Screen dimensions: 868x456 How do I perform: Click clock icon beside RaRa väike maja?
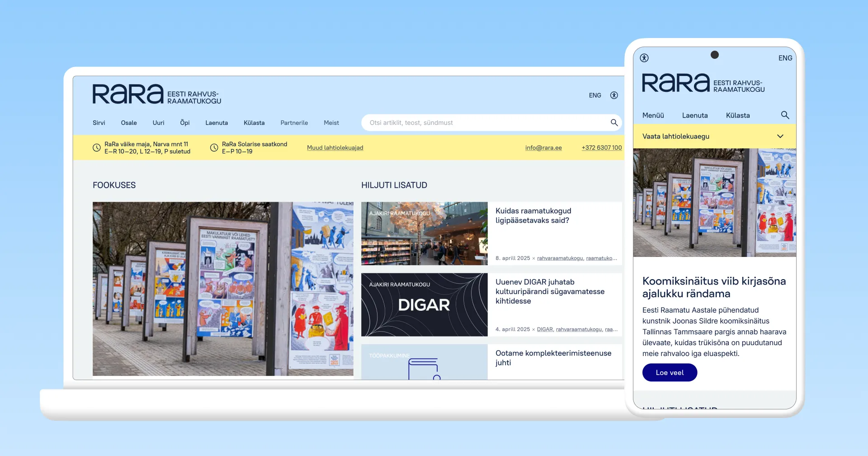click(x=97, y=148)
